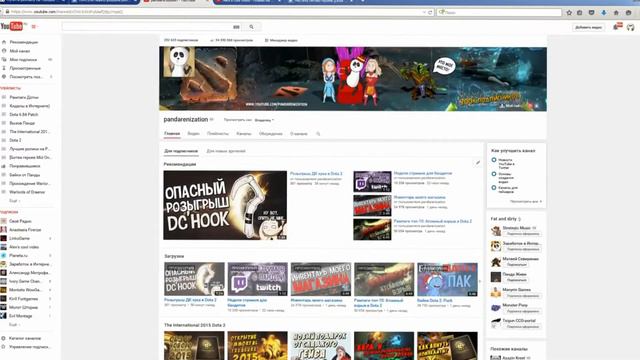The height and width of the screenshot is (360, 640).
Task: Select the Для новых зрителей tab
Action: [226, 151]
